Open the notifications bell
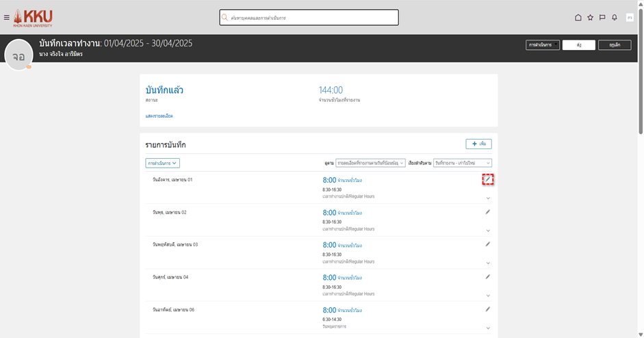The image size is (644, 338). [x=615, y=18]
